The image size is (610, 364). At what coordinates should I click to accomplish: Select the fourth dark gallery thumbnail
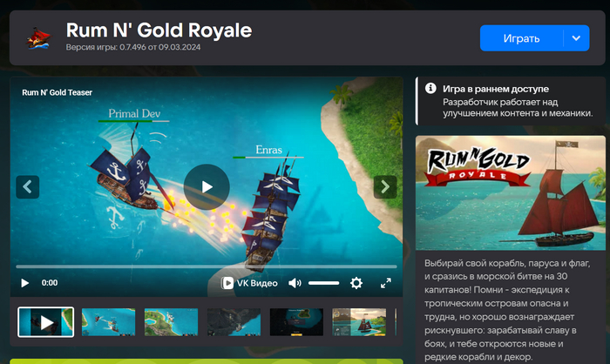234,322
